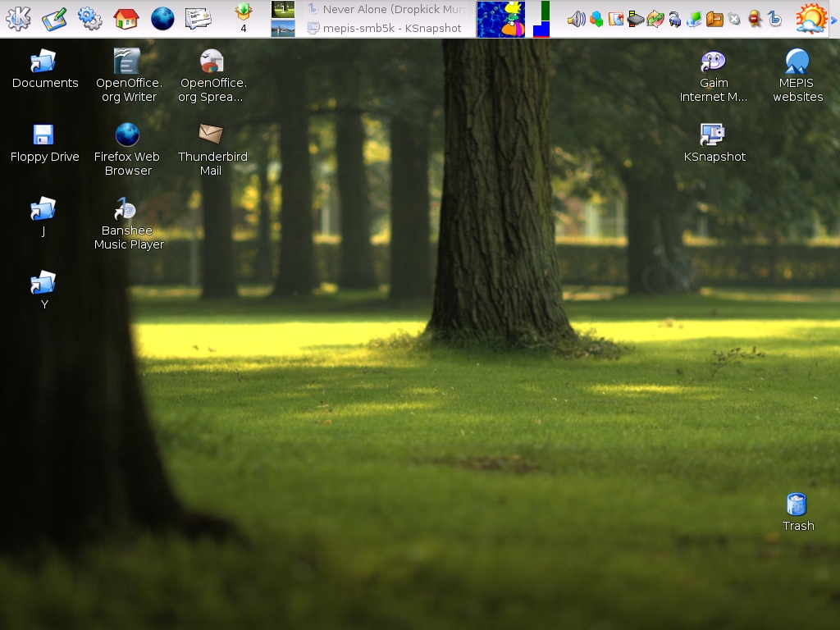Launch Firefox from the panel globe icon
840x630 pixels.
point(162,18)
